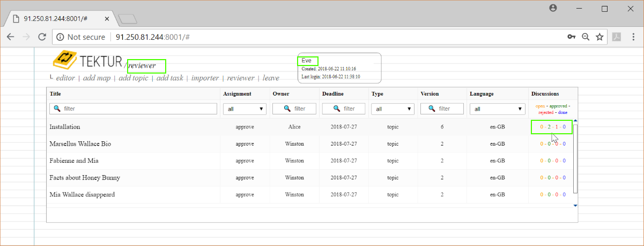Viewport: 644px width, 246px height.
Task: Click the browser back arrow
Action: pyautogui.click(x=10, y=37)
